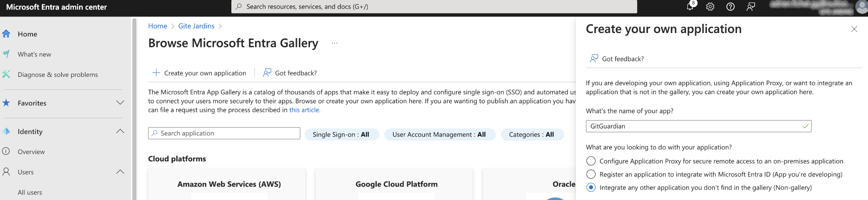Click the What's new icon in sidebar
Image resolution: width=868 pixels, height=200 pixels.
(6, 54)
